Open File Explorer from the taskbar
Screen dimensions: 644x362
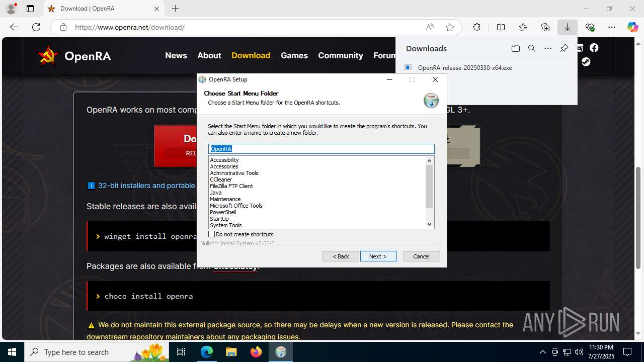[231, 352]
